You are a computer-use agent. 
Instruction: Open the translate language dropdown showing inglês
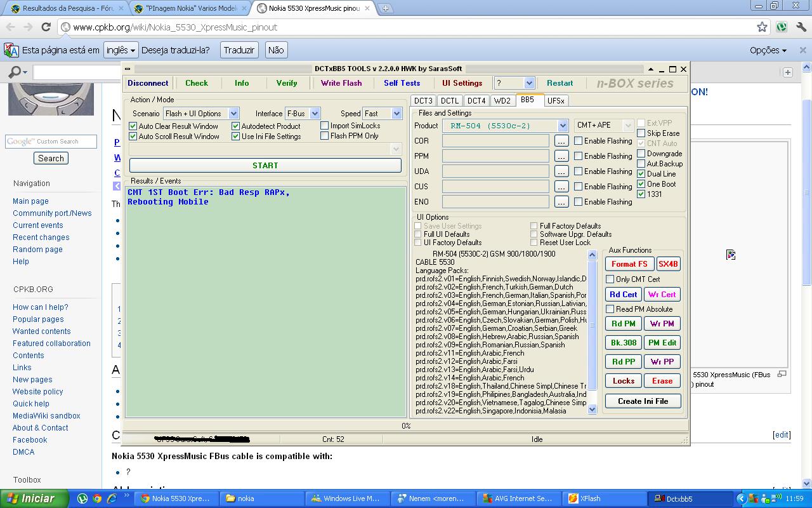pos(121,50)
